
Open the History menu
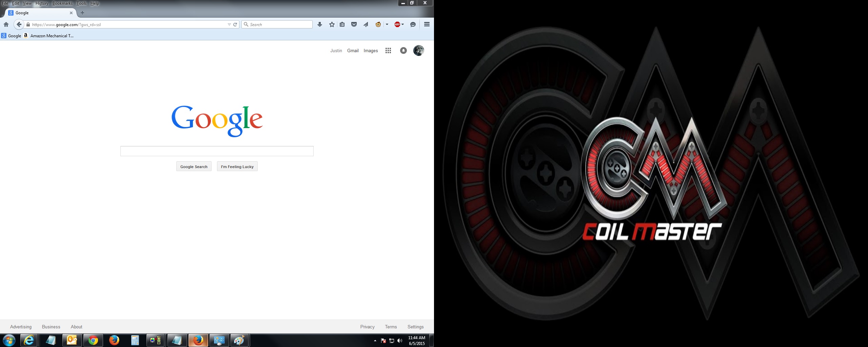42,3
